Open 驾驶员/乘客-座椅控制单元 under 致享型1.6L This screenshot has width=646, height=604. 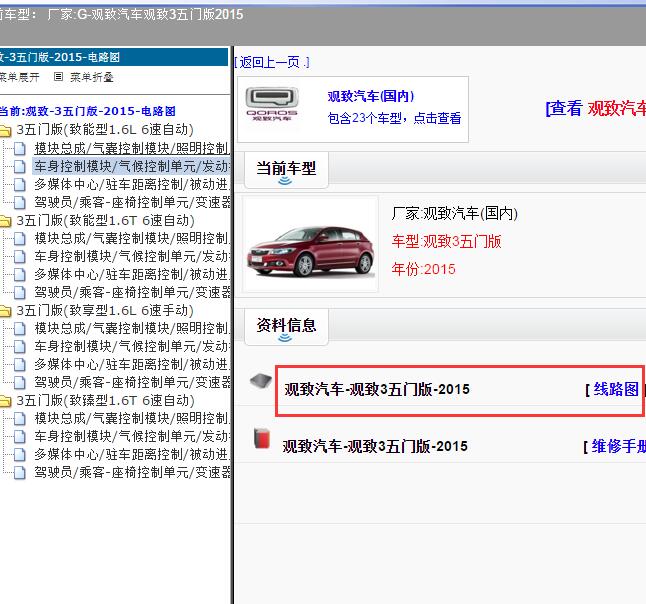coord(132,382)
